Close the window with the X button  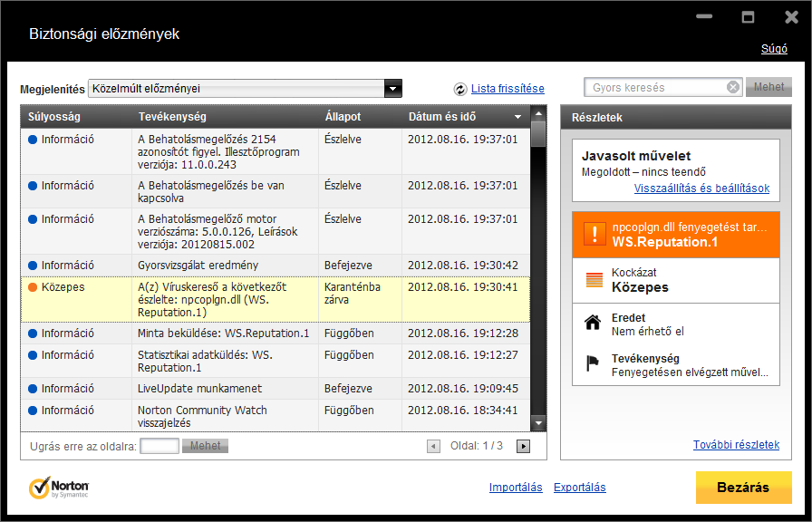coord(791,17)
